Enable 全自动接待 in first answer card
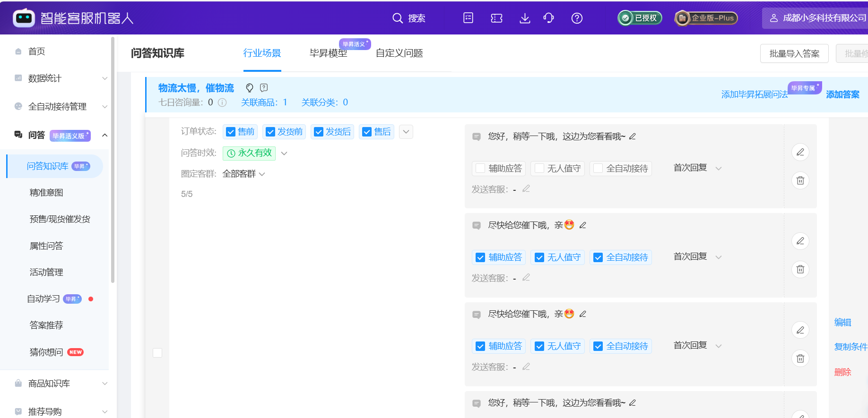 point(598,168)
